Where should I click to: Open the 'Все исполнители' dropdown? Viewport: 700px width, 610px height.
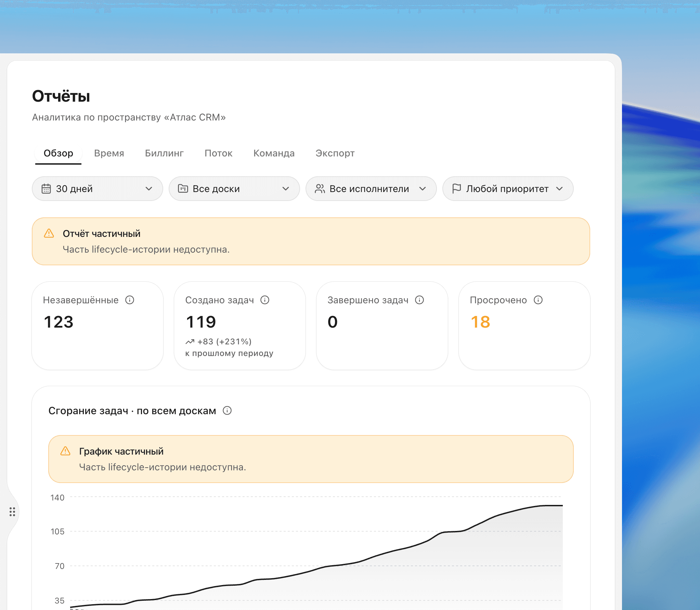[x=371, y=189]
